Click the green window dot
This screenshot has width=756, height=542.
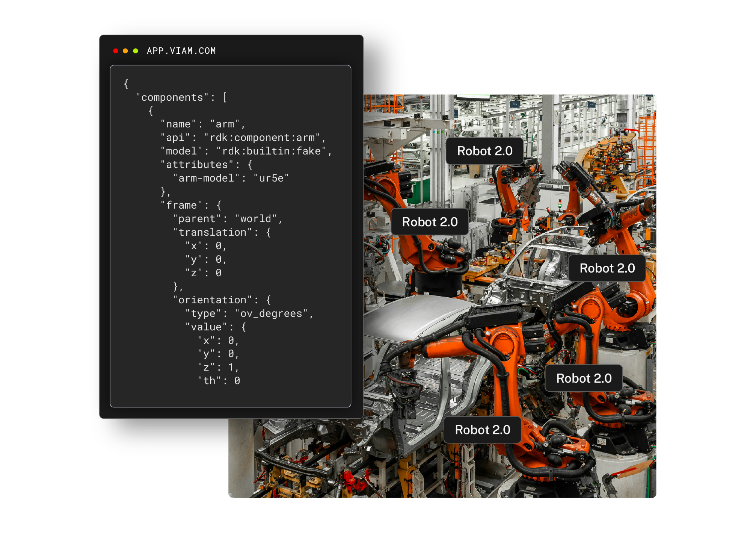pyautogui.click(x=136, y=51)
